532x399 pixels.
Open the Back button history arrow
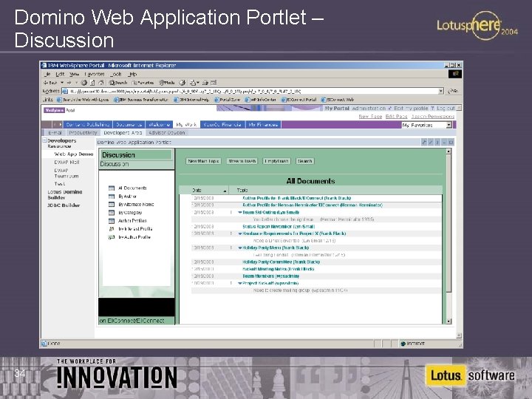tap(62, 83)
